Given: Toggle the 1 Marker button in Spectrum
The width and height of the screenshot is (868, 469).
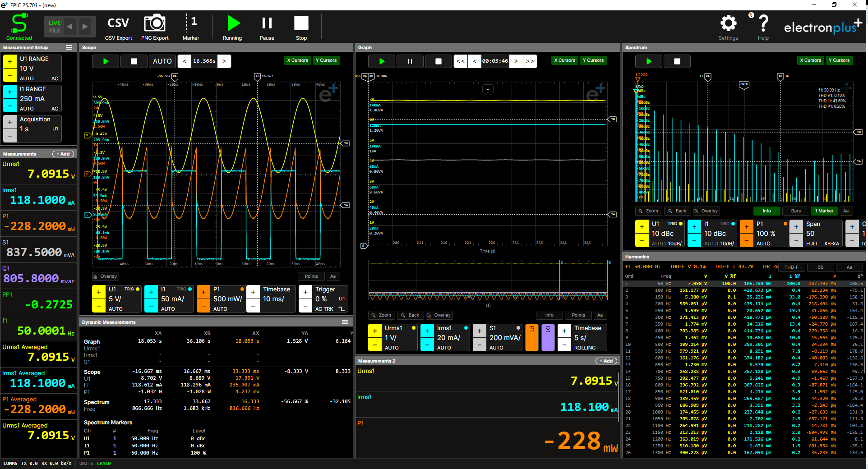Looking at the screenshot, I should 824,211.
